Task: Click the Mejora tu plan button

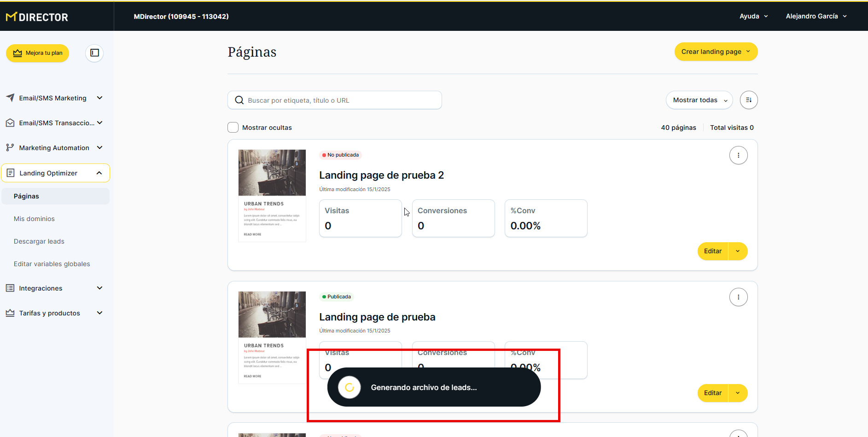Action: pos(38,53)
